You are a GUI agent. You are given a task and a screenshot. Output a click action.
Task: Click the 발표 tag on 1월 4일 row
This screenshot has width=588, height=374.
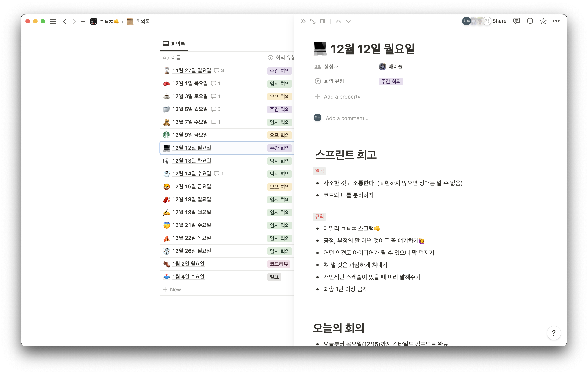[x=274, y=277]
